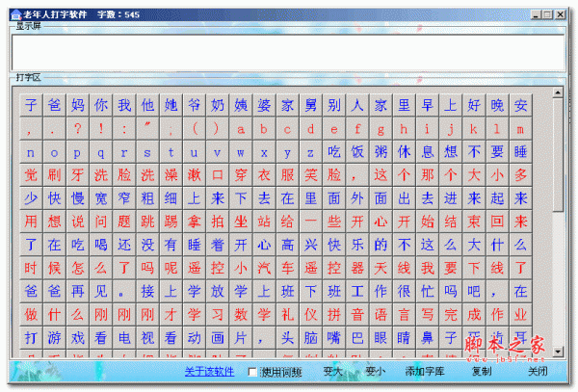Screen dimensions: 578x392
Task: Pick the 奶 character key
Action: click(x=218, y=105)
